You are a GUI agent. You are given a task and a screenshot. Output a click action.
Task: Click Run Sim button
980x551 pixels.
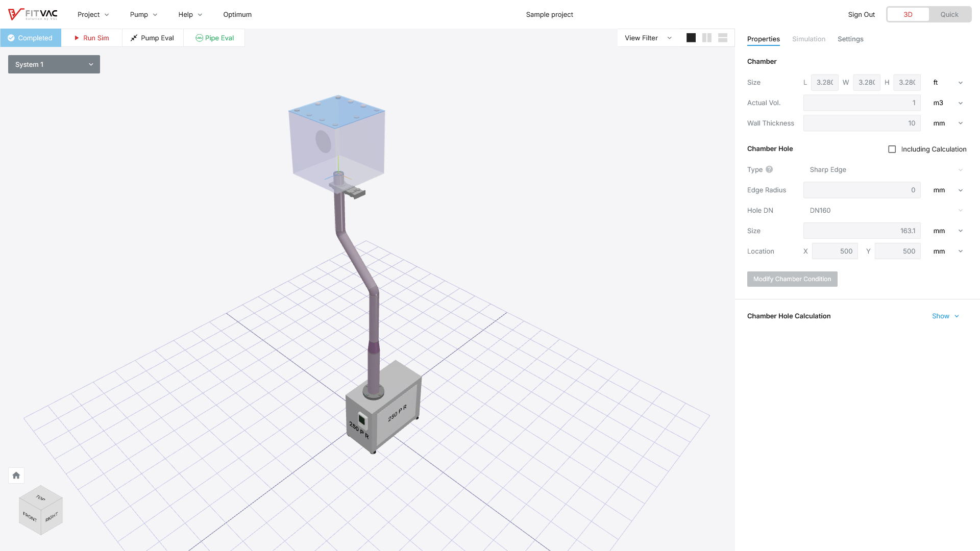click(91, 38)
